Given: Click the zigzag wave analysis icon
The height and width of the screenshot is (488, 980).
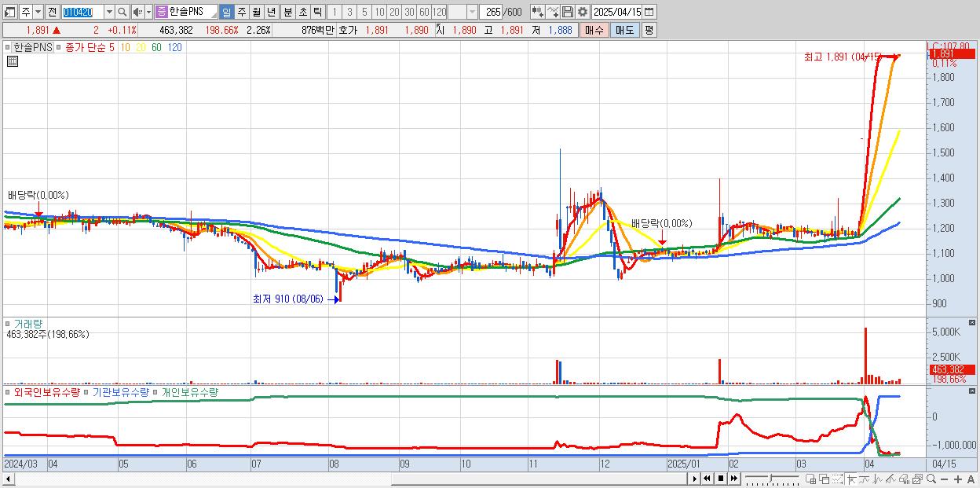Looking at the screenshot, I should tap(878, 479).
